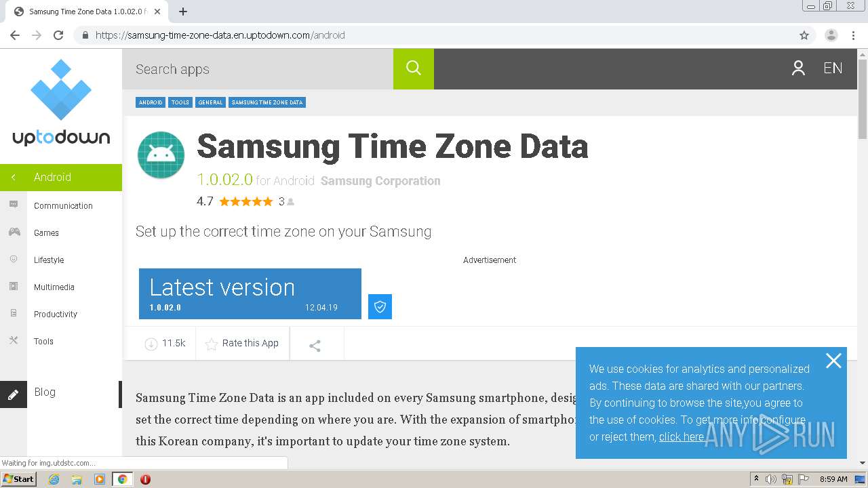Select the Samsung Time Zone Data browser tab
The height and width of the screenshot is (488, 868).
point(86,12)
